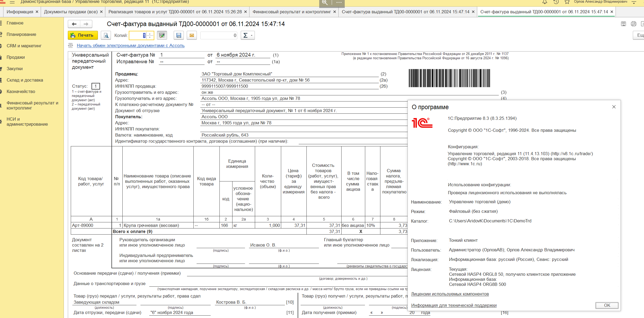Select the seller name ЗАО Торговый дом Комплексный
The width and height of the screenshot is (644, 318).
[x=237, y=74]
